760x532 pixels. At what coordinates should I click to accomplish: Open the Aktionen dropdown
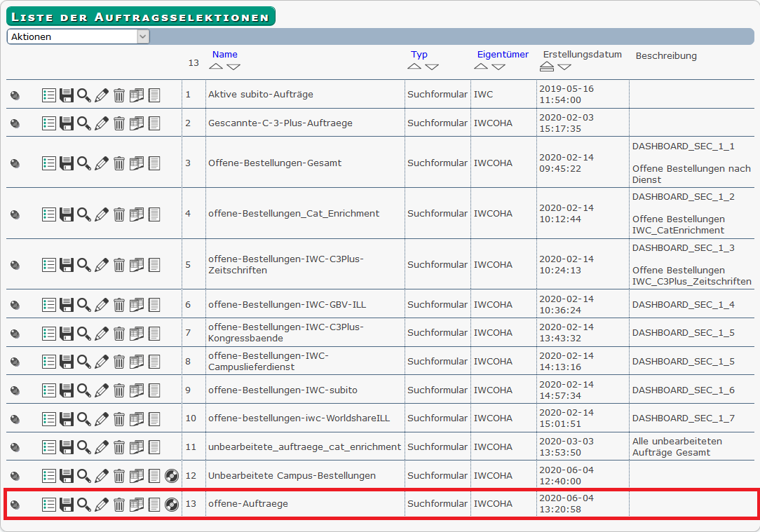pyautogui.click(x=78, y=36)
